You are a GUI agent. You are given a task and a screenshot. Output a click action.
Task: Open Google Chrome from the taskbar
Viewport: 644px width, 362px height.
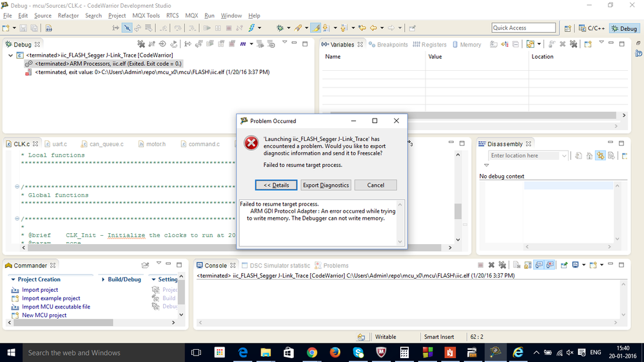click(312, 352)
